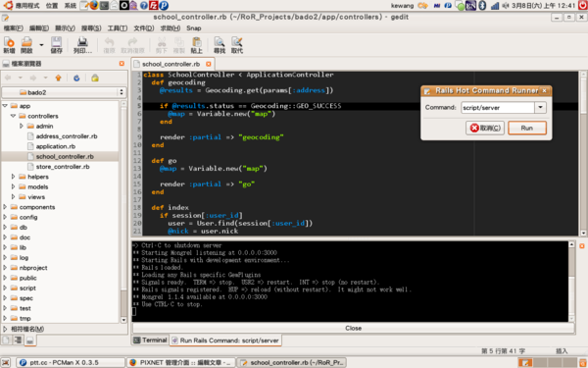Select application.rb file
This screenshot has height=368, width=588.
56,146
